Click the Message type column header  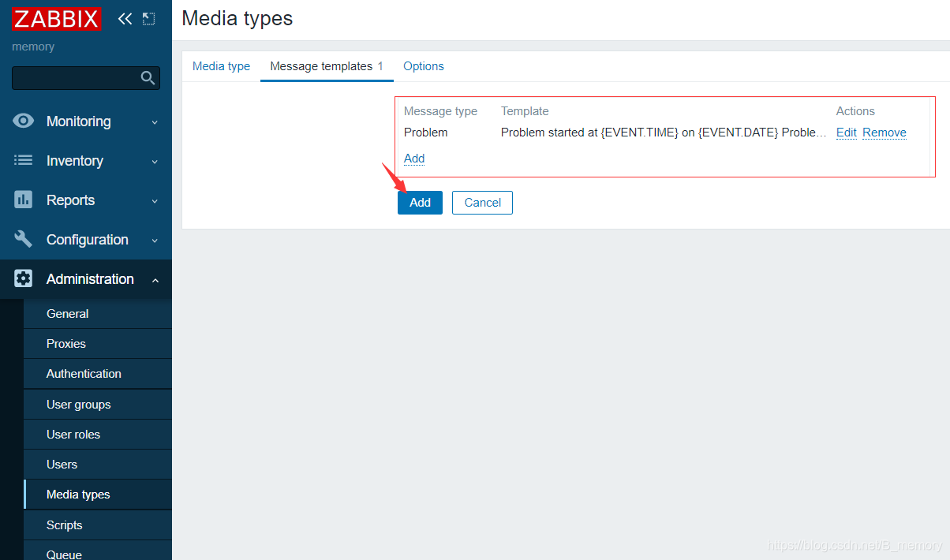coord(440,111)
